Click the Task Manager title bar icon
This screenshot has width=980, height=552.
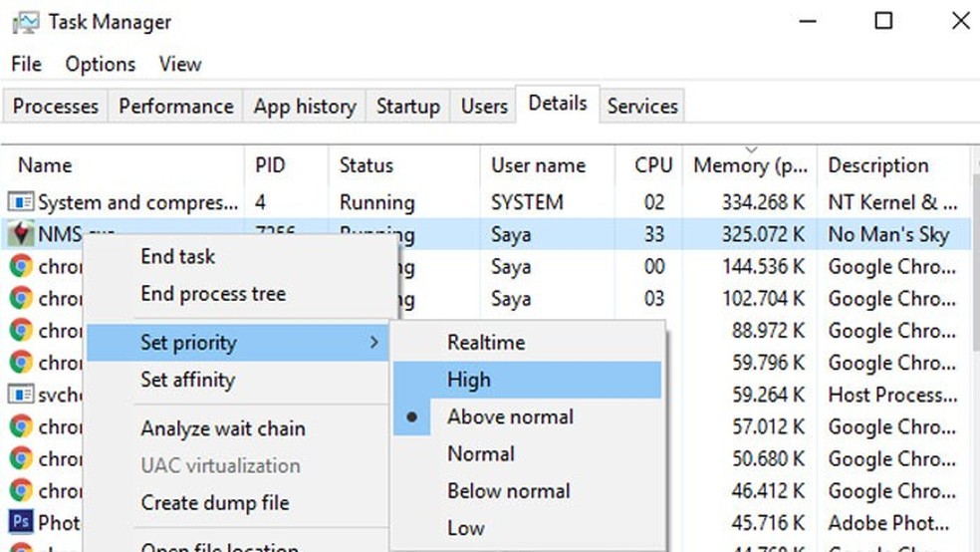coord(27,22)
